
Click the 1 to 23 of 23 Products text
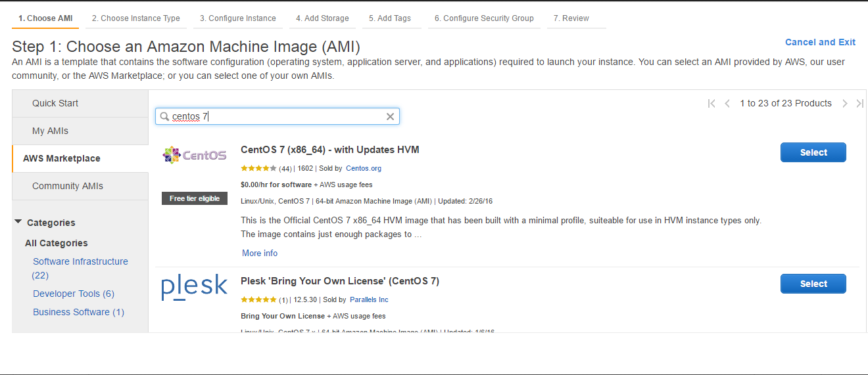click(786, 103)
